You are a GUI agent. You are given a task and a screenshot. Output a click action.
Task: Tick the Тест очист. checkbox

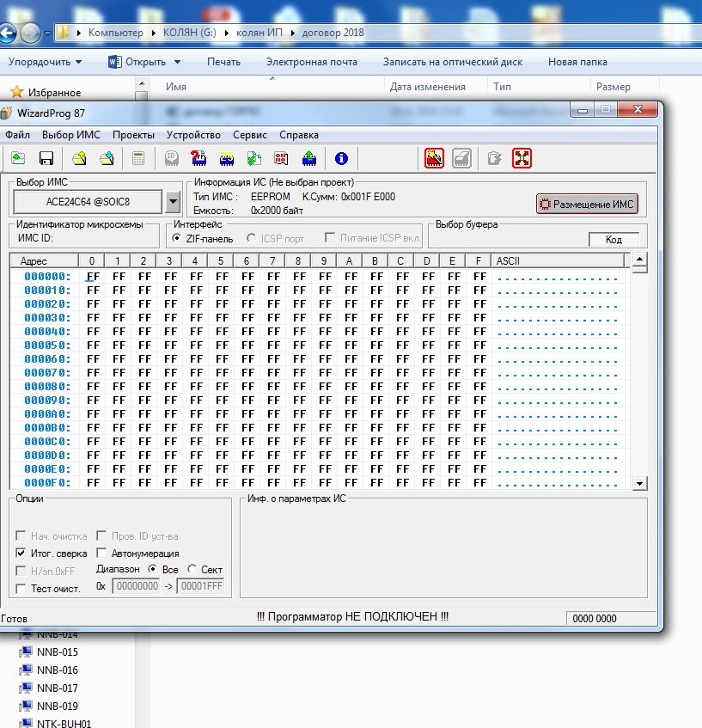(x=21, y=589)
